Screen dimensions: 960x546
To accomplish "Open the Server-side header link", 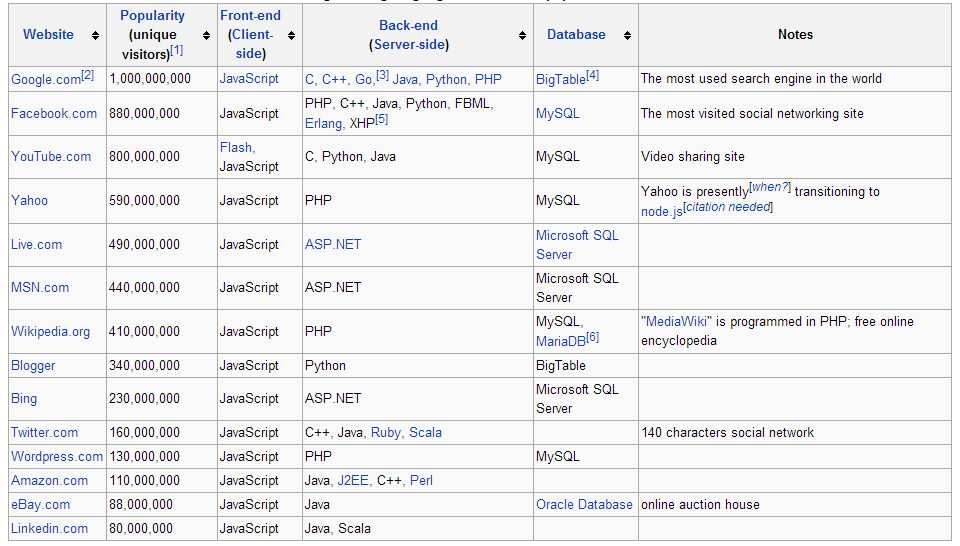I will pyautogui.click(x=409, y=45).
